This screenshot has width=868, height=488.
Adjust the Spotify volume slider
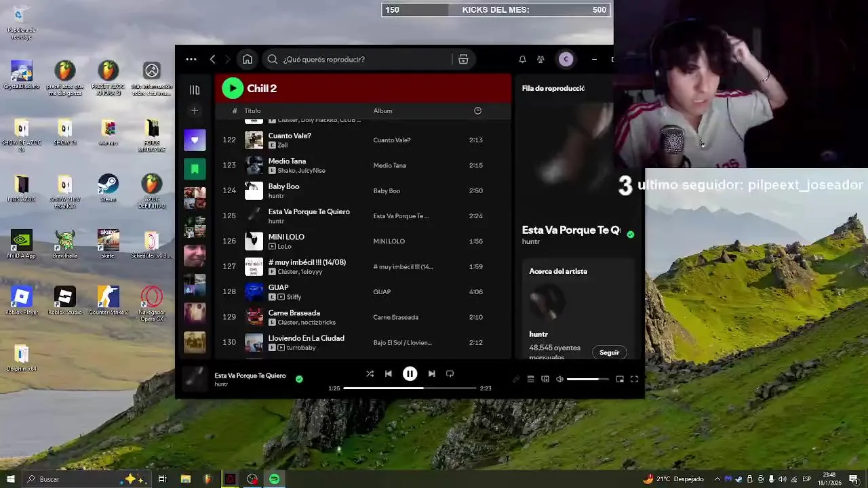tap(587, 380)
